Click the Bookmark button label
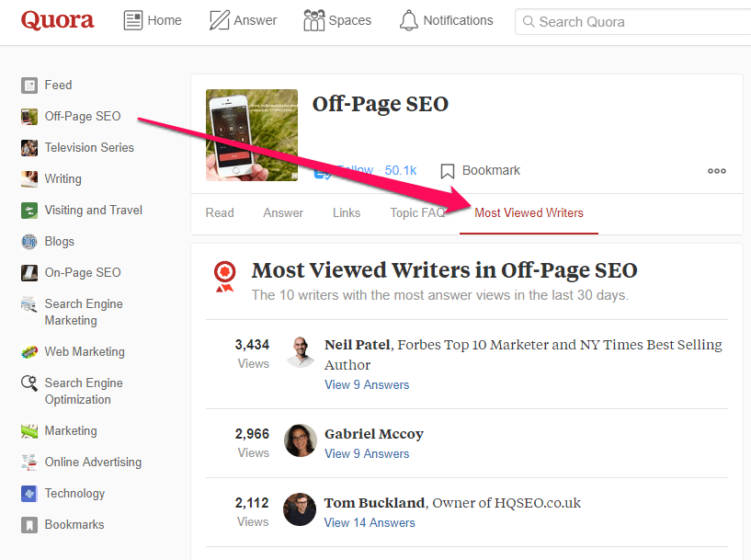 [491, 170]
